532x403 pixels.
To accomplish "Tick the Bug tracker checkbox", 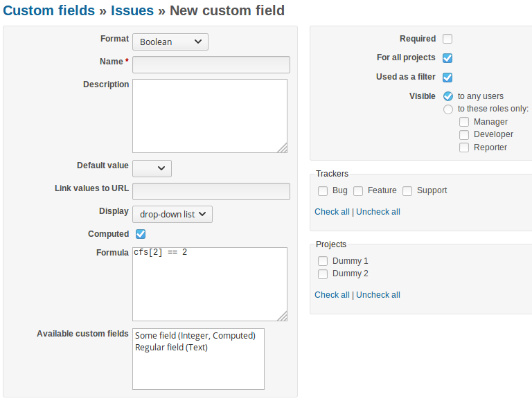I will pos(322,190).
